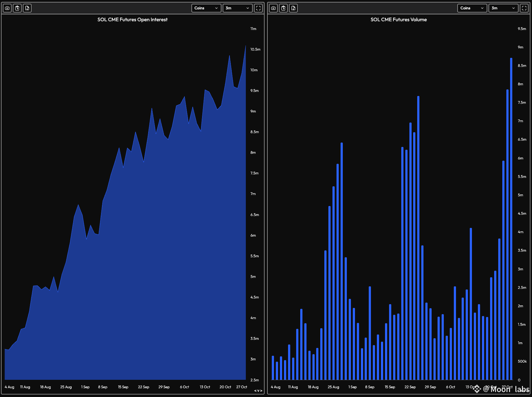This screenshot has height=397, width=532.
Task: Click the '11m' axis label on Open Interest chart
Action: coord(253,29)
